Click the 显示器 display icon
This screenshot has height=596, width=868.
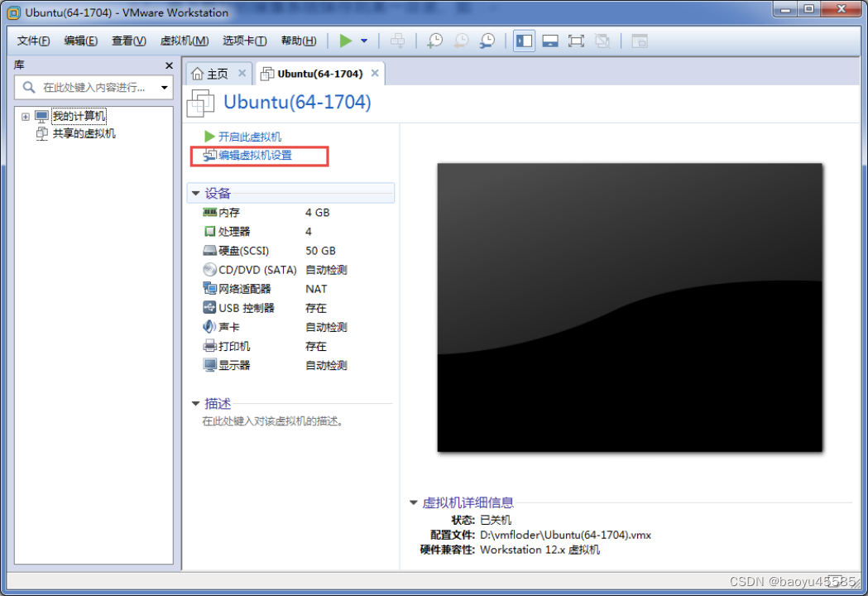tap(209, 365)
